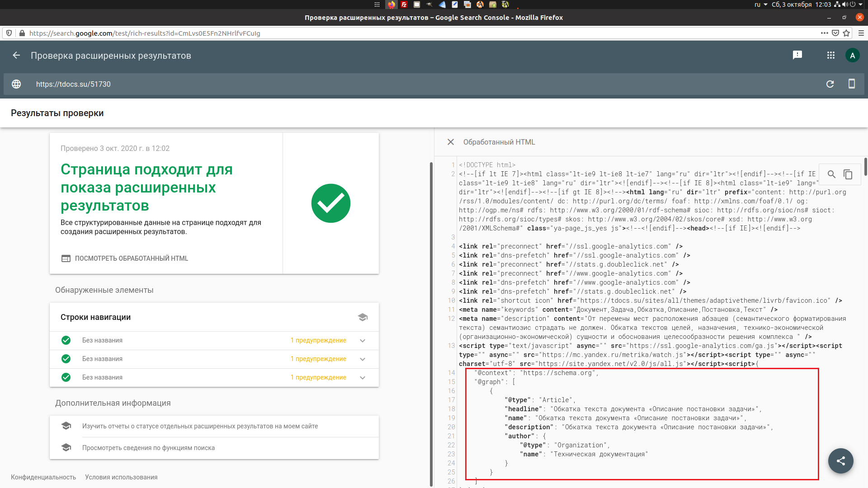Expand the second Без названия row
Image resolution: width=868 pixels, height=488 pixels.
(363, 359)
